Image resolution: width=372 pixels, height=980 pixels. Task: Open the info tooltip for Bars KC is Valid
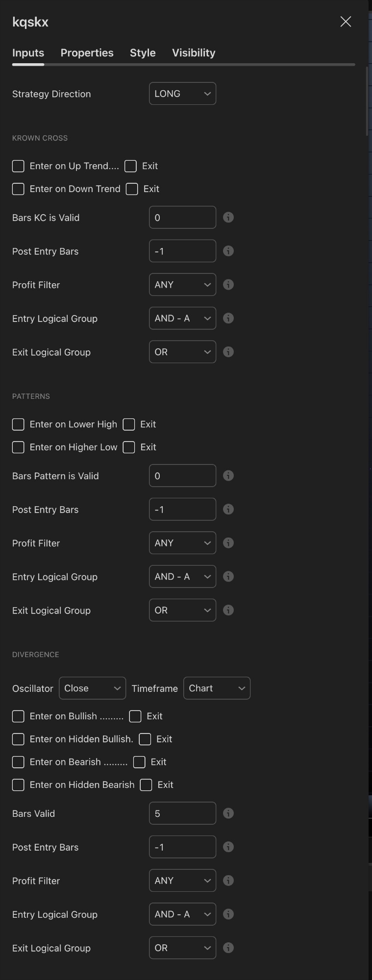tap(228, 217)
